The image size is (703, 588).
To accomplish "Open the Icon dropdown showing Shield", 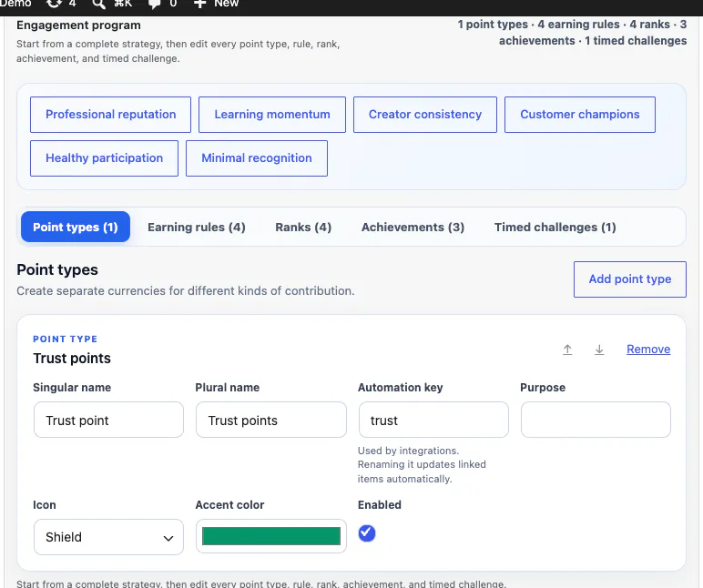I will point(108,537).
